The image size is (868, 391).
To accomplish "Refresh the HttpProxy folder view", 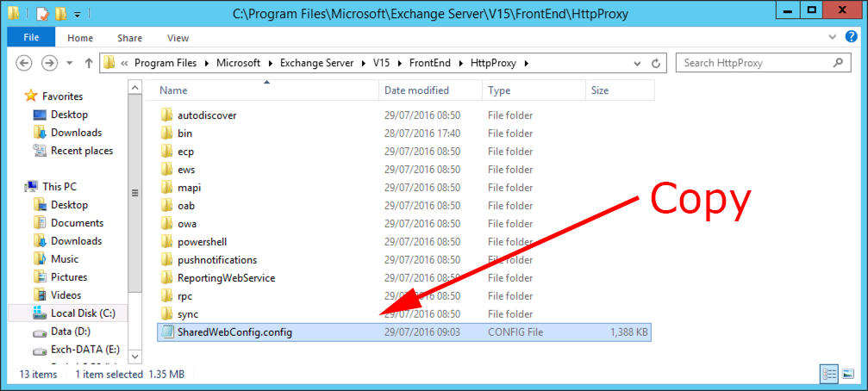I will pos(656,63).
